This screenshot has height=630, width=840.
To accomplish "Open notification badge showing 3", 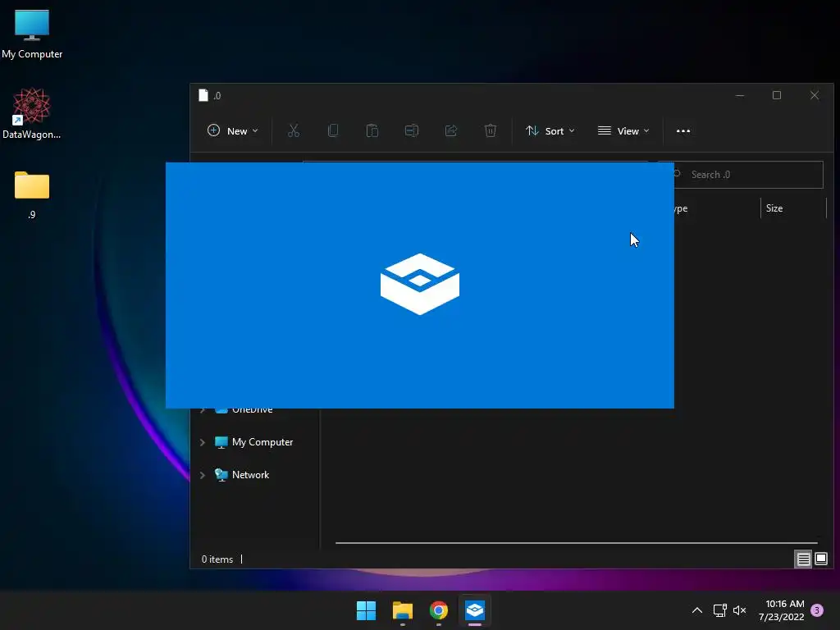I will pyautogui.click(x=817, y=610).
